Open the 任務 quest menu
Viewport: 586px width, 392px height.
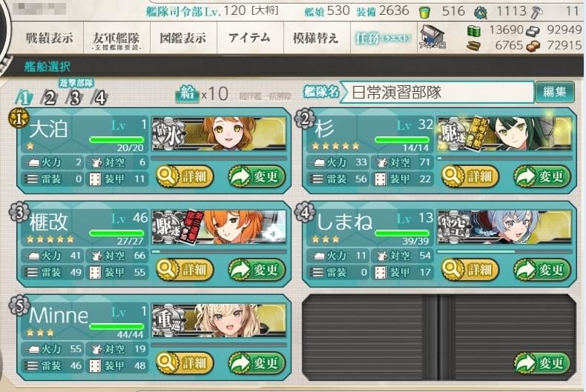click(383, 38)
